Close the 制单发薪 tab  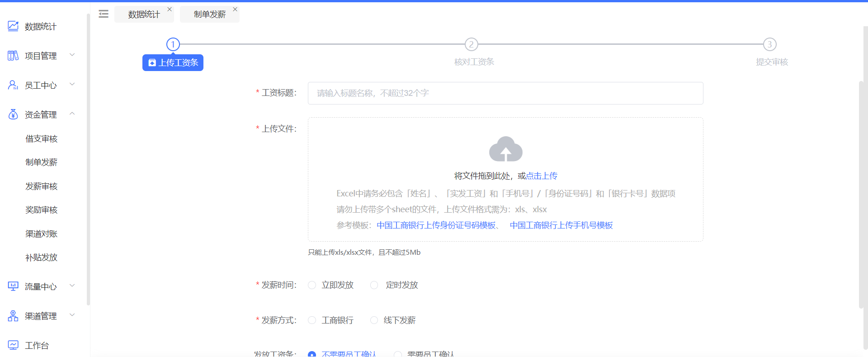point(235,9)
